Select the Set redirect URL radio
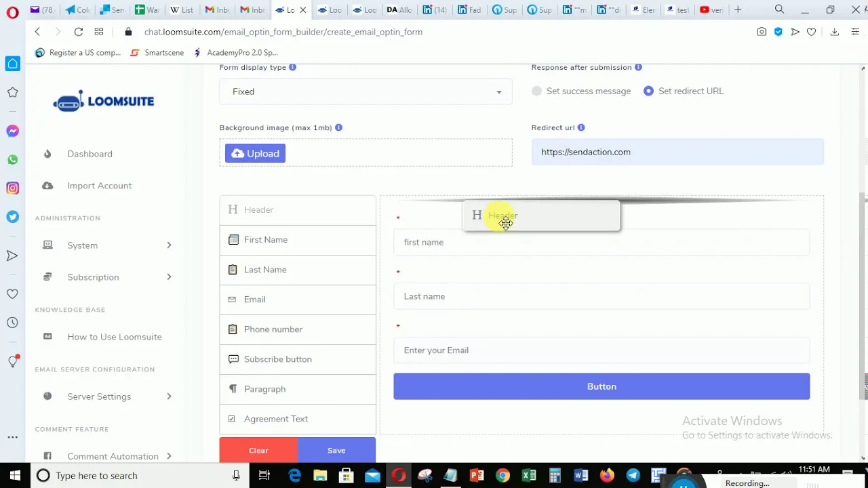This screenshot has height=488, width=868. pyautogui.click(x=649, y=91)
